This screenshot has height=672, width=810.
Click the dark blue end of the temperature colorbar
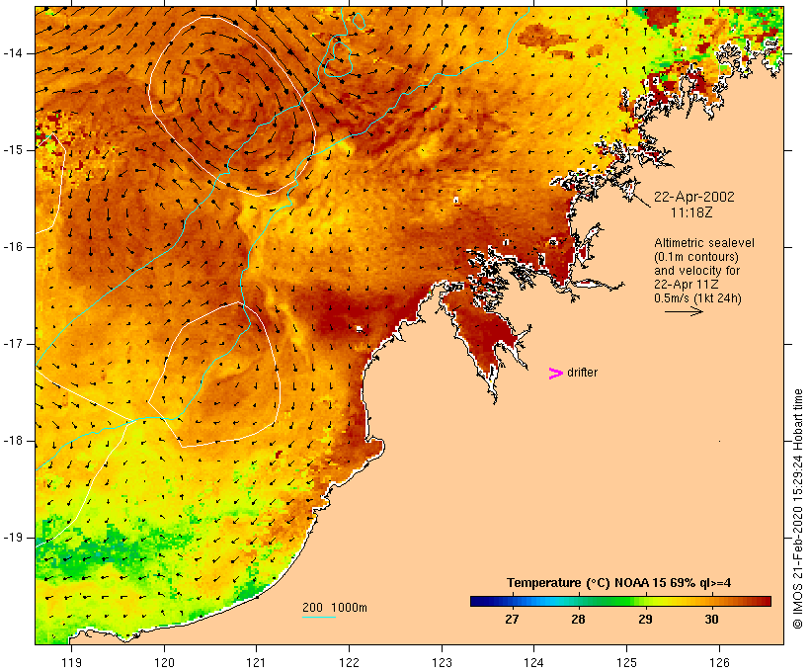(480, 601)
